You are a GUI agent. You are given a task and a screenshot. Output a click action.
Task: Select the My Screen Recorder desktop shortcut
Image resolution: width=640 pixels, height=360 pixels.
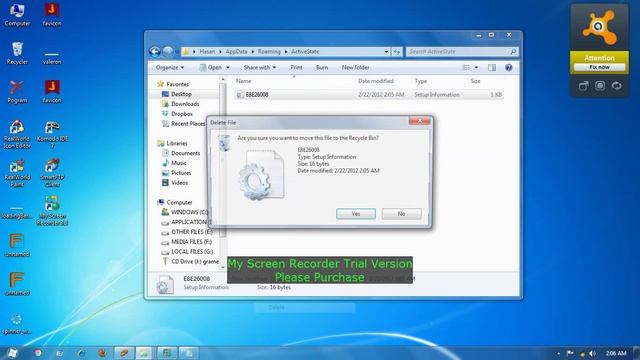[x=52, y=211]
